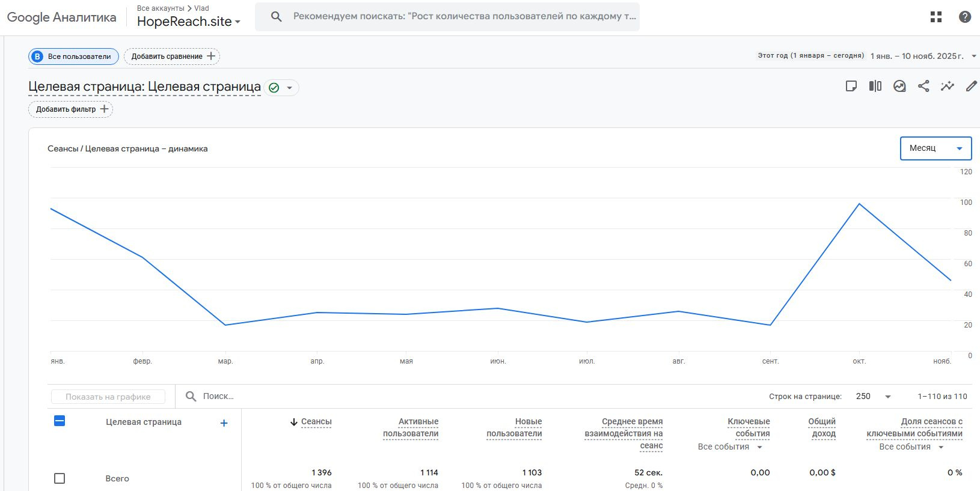980x491 pixels.
Task: Click the report notes icon
Action: pos(851,86)
